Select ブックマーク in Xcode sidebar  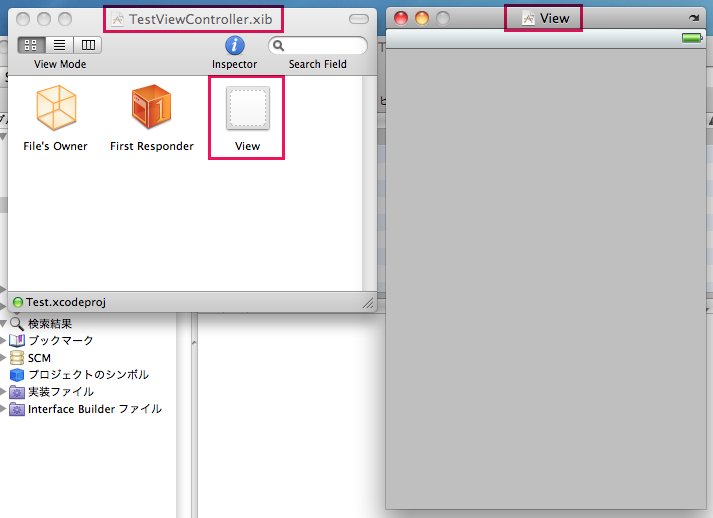pyautogui.click(x=61, y=340)
